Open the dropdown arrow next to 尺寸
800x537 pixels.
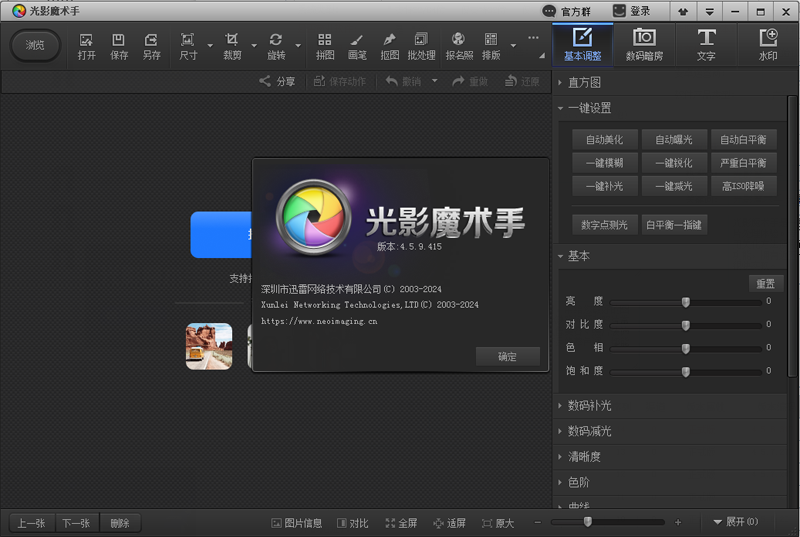pyautogui.click(x=209, y=46)
